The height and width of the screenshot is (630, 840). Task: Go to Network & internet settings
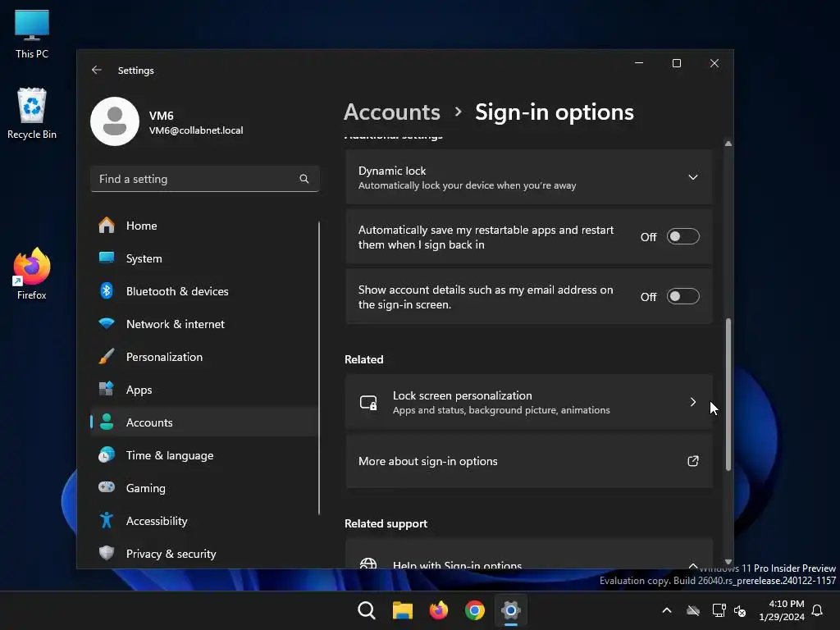204,323
